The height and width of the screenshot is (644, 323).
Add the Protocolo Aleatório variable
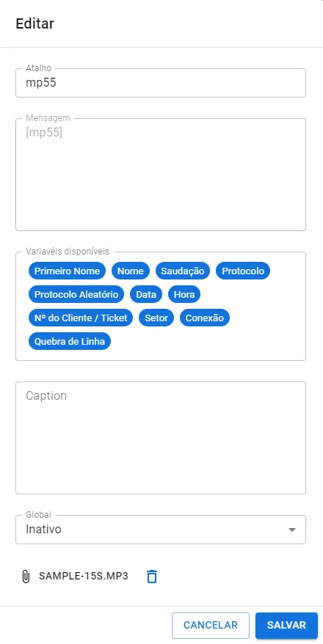tap(76, 294)
